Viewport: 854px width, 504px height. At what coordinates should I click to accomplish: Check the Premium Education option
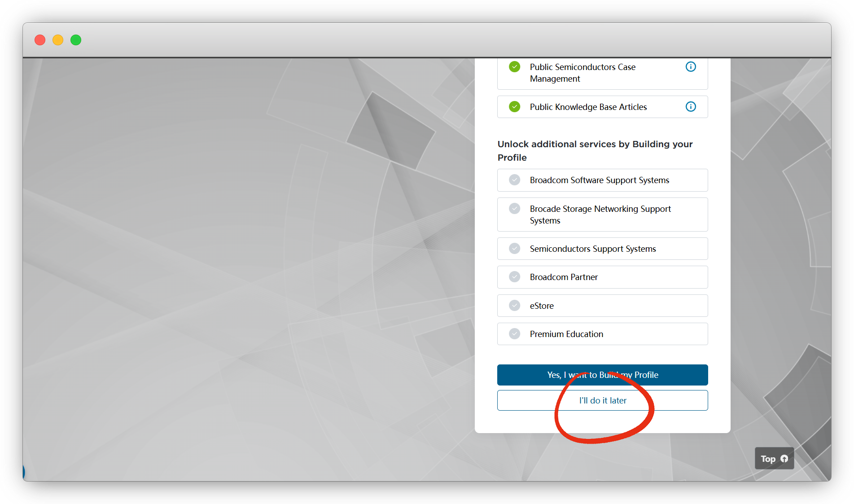click(x=514, y=334)
